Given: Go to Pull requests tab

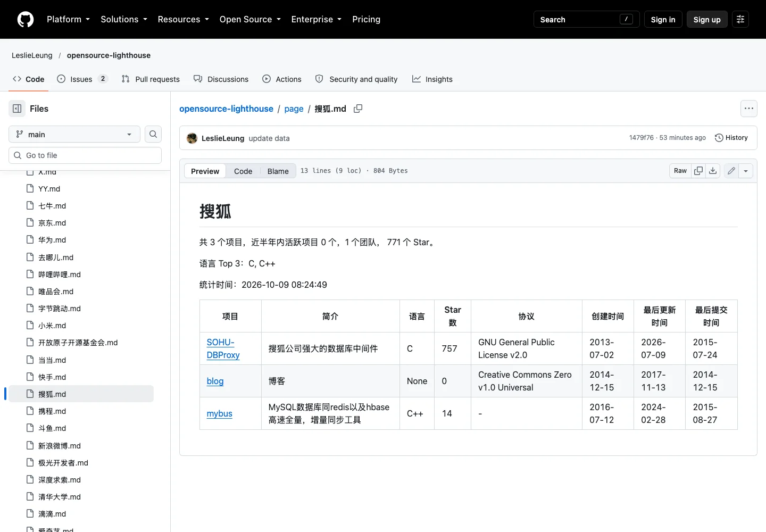Looking at the screenshot, I should [151, 79].
